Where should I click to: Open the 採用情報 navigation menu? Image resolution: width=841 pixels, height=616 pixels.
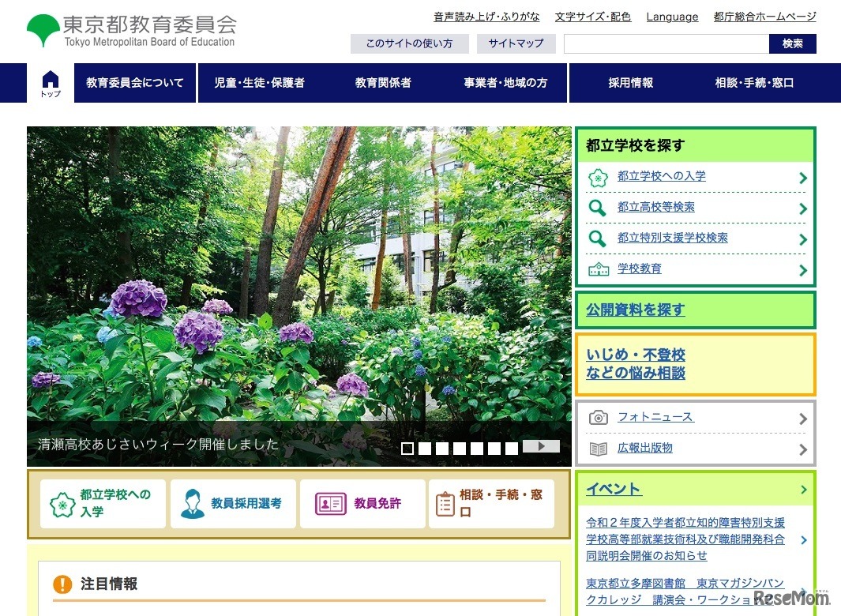point(630,83)
